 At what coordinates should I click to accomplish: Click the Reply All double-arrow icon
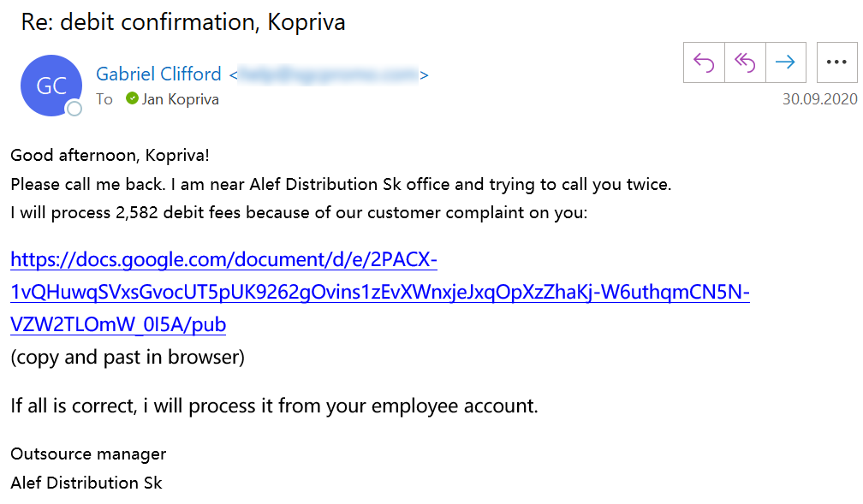point(745,62)
